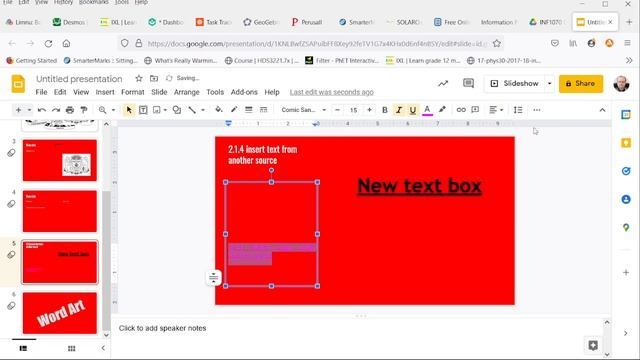The height and width of the screenshot is (360, 640).
Task: Click to add speaker notes
Action: [162, 328]
